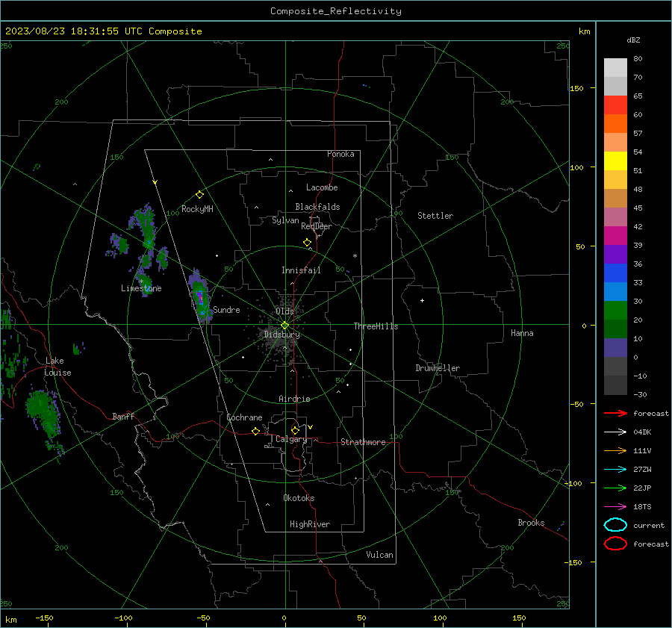Click the yellow radar-center diamond near Olds
672x628 pixels.
click(285, 326)
